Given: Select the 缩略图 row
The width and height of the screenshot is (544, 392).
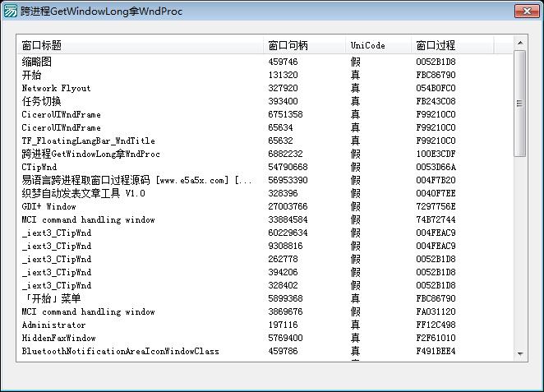Looking at the screenshot, I should coord(37,62).
